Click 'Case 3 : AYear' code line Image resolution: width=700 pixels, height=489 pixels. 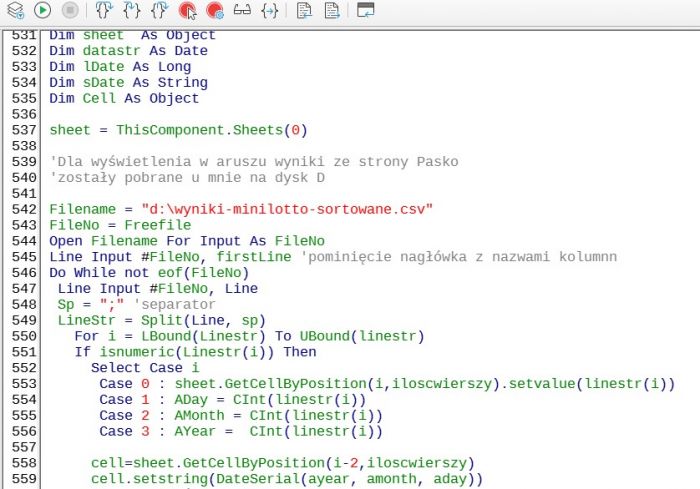click(x=241, y=431)
